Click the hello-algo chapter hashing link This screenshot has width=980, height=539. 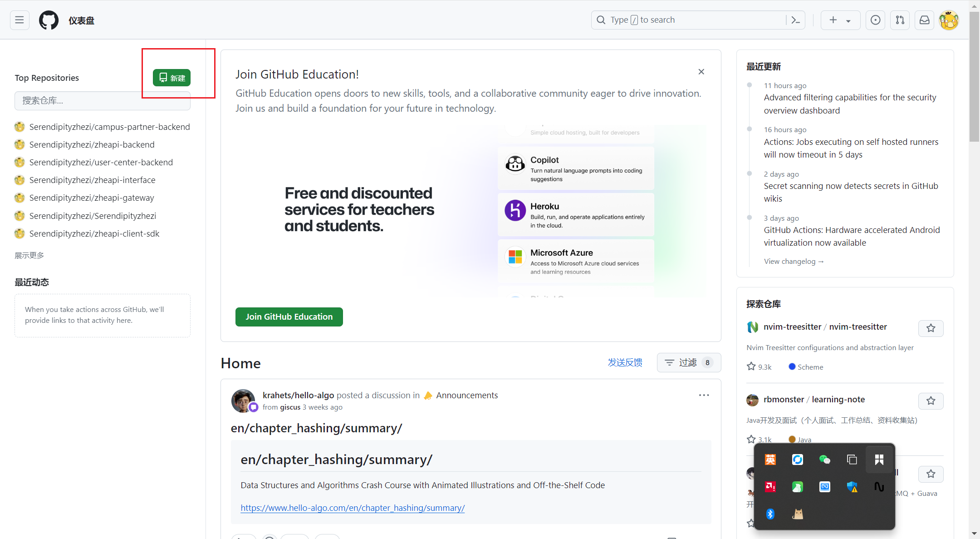(x=353, y=507)
